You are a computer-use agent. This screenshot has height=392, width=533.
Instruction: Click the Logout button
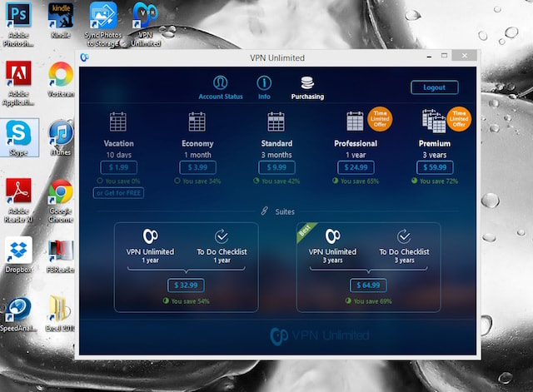(x=435, y=87)
